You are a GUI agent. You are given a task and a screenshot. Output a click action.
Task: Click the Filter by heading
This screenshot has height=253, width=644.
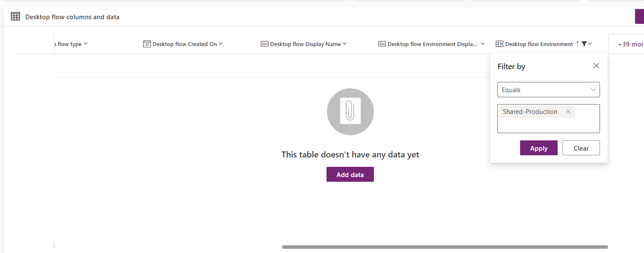point(512,67)
